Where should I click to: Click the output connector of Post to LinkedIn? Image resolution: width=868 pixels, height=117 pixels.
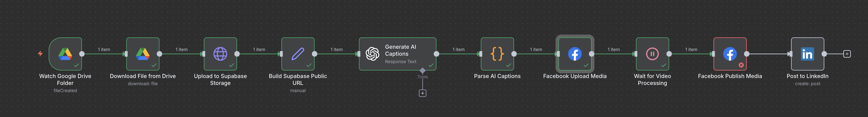click(824, 54)
